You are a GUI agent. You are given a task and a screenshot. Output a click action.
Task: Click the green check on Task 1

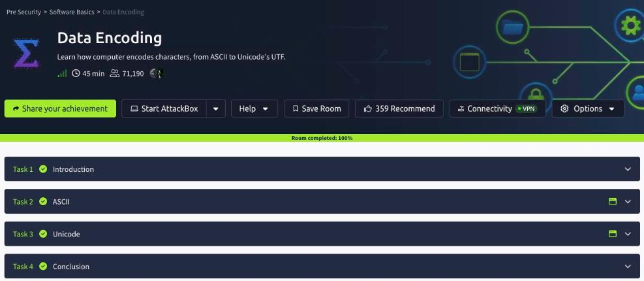tap(43, 169)
